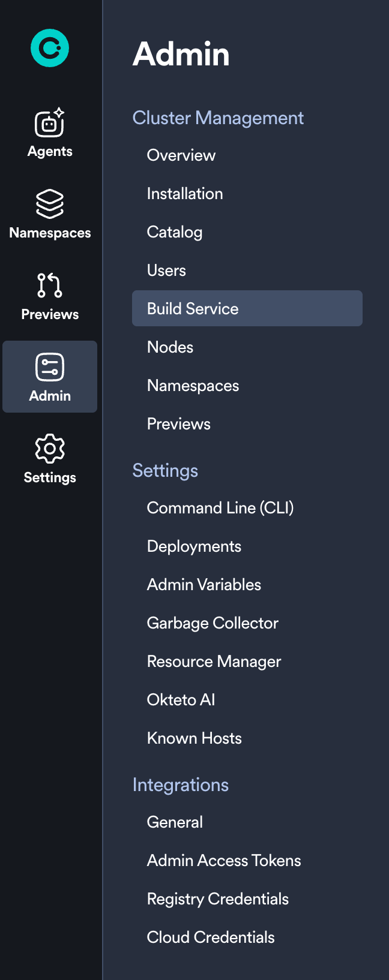Viewport: 389px width, 980px height.
Task: Open Namespaces under Cluster Management
Action: [193, 385]
